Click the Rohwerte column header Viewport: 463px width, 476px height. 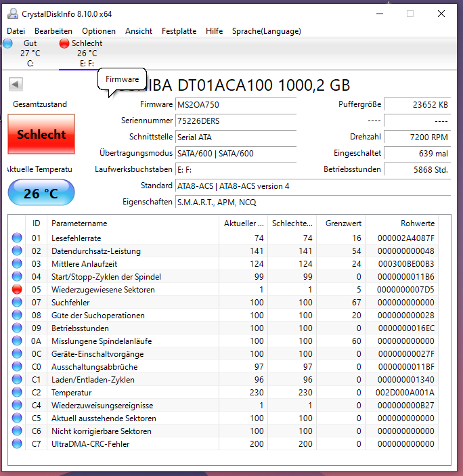[x=401, y=223]
